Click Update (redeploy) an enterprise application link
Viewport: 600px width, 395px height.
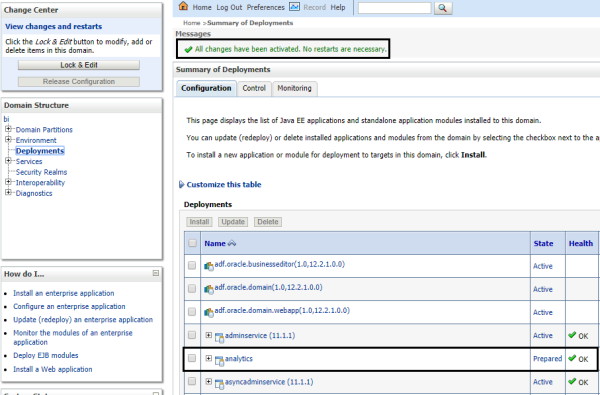83,320
